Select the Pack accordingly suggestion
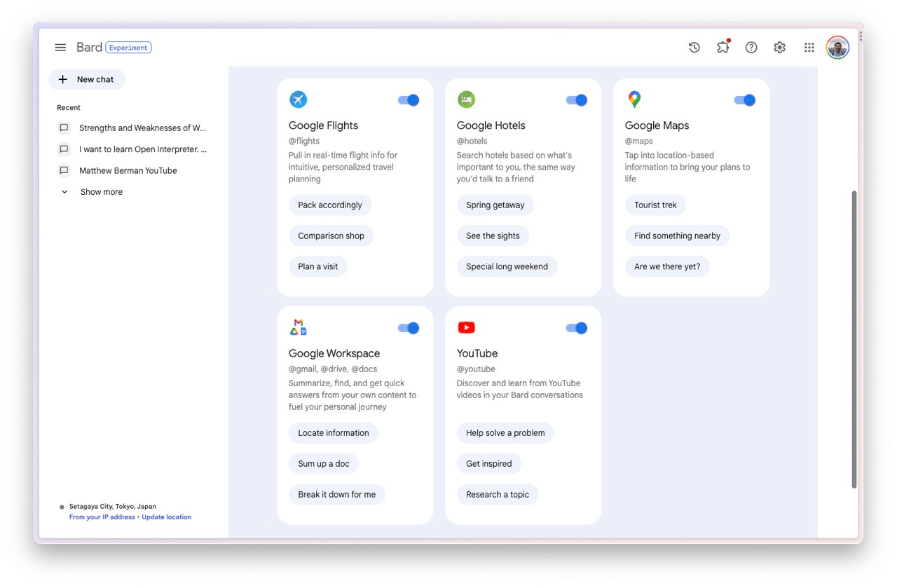 tap(330, 205)
